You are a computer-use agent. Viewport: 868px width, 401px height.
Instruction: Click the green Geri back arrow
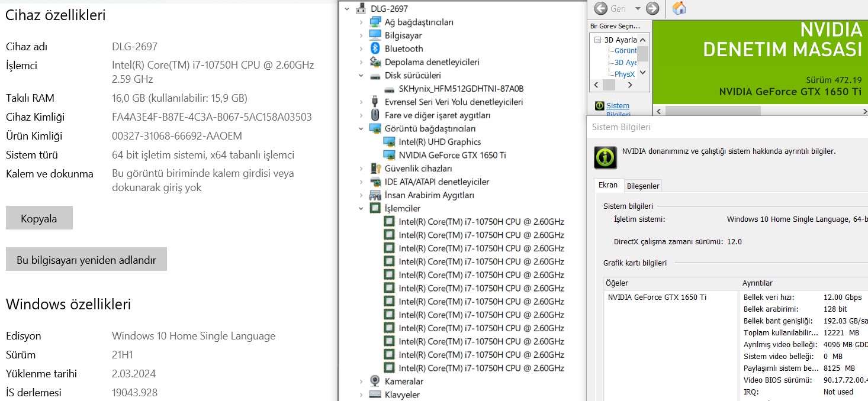600,8
